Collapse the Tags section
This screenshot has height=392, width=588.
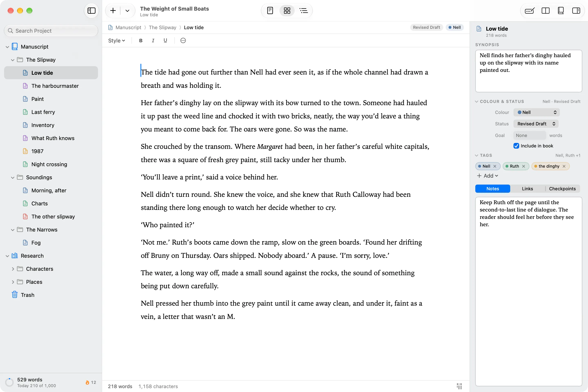tap(477, 155)
